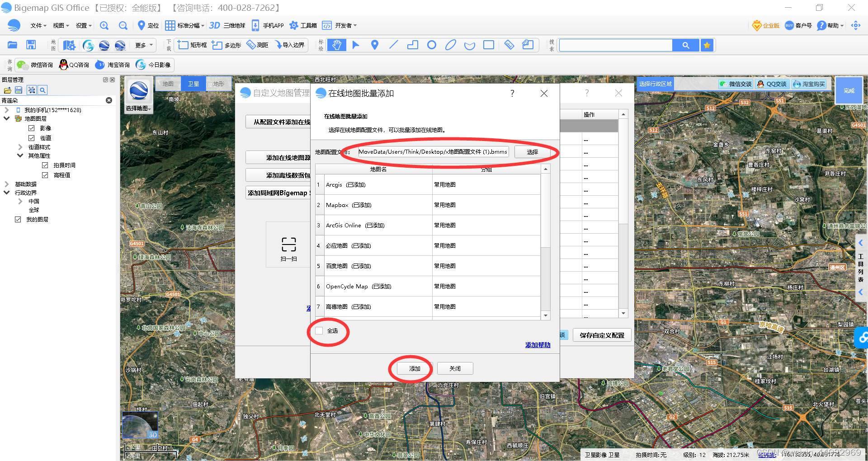Image resolution: width=868 pixels, height=461 pixels.
Task: Switch to the 地图 map tab
Action: coord(168,84)
